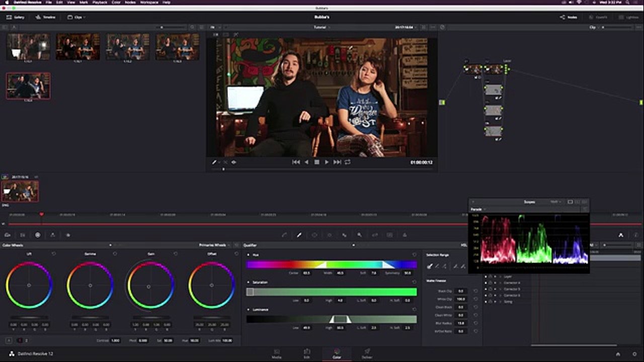Reset the Hue qualifier range
Viewport: 644px width, 362px height.
point(414,255)
